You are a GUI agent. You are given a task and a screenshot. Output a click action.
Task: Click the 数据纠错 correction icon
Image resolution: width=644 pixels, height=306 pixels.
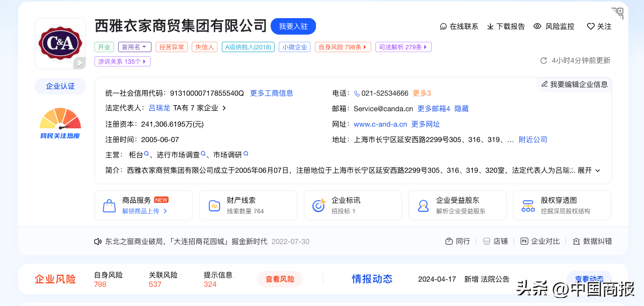tap(576, 242)
